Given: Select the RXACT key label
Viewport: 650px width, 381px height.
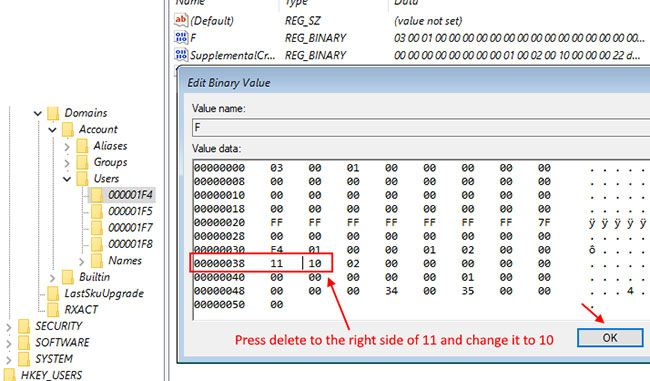Looking at the screenshot, I should click(81, 310).
